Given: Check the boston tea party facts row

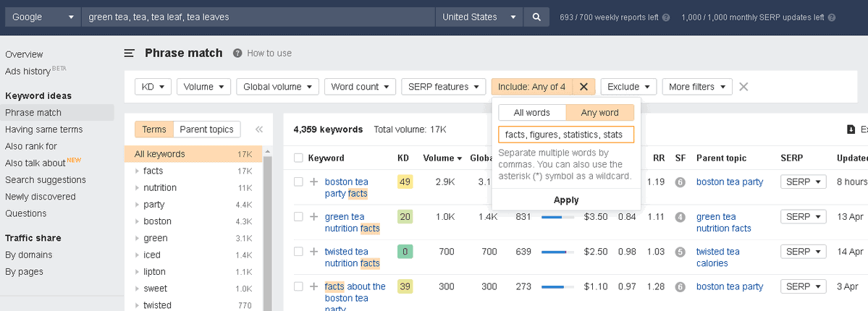Looking at the screenshot, I should pyautogui.click(x=298, y=182).
